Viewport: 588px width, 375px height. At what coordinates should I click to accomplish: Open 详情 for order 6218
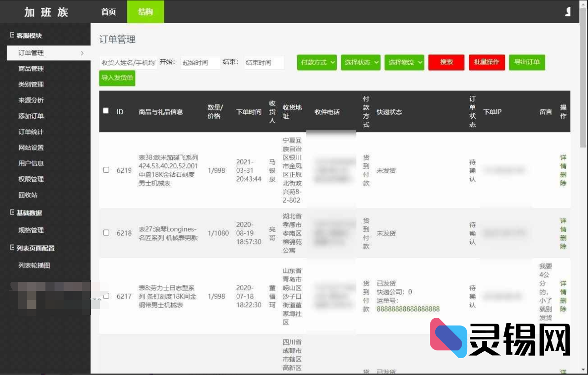563,224
